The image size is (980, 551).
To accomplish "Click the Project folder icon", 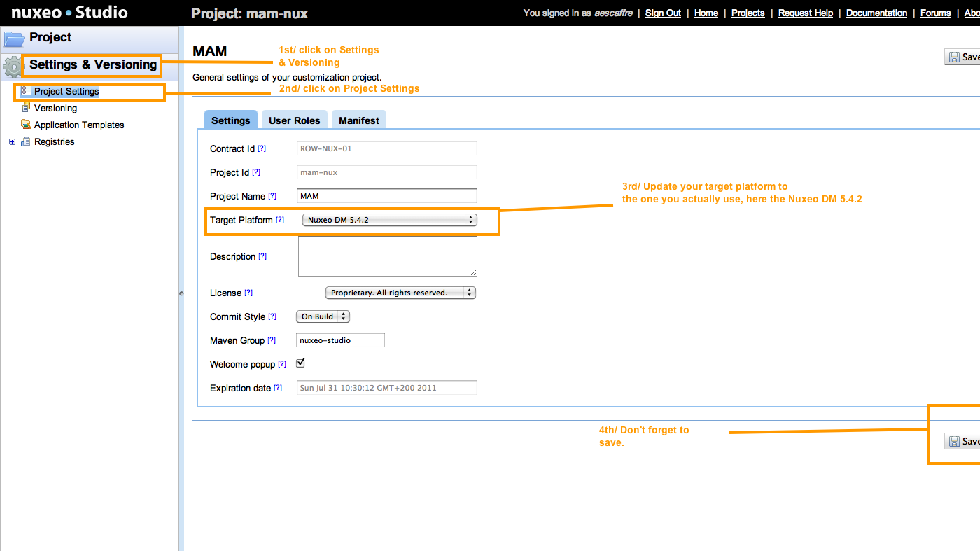I will (14, 38).
